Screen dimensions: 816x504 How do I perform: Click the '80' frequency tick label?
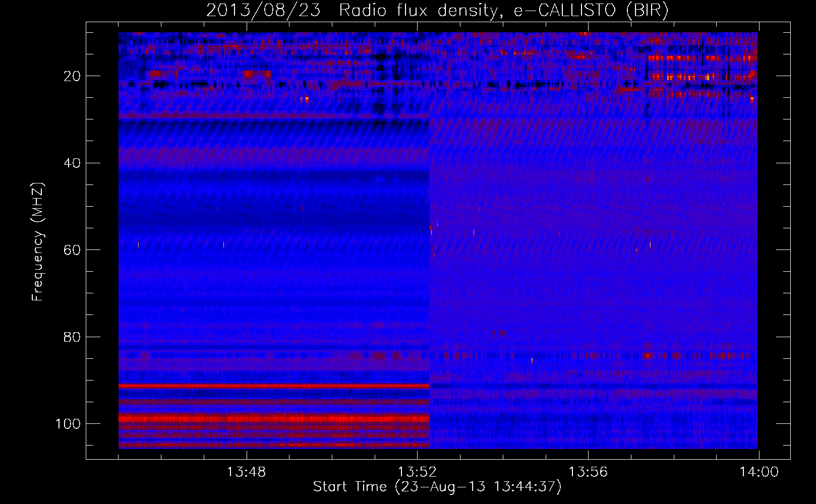pos(73,337)
